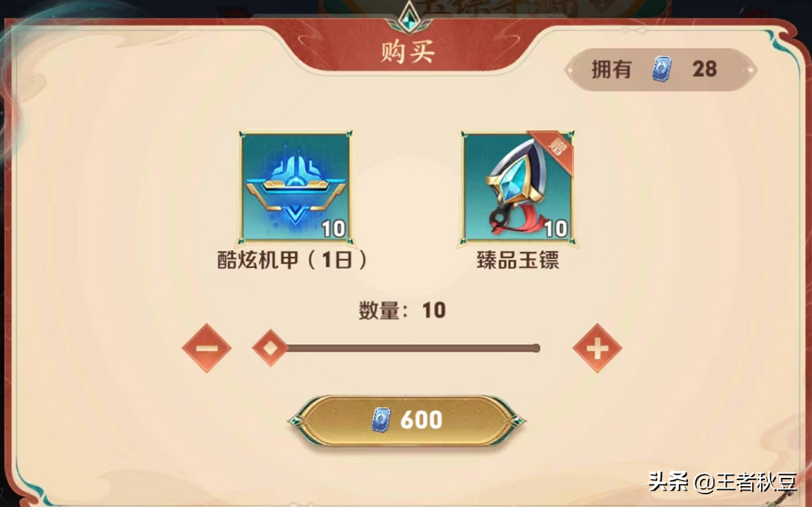Click the 10 count on the mecha item
The image size is (812, 507).
click(x=333, y=228)
